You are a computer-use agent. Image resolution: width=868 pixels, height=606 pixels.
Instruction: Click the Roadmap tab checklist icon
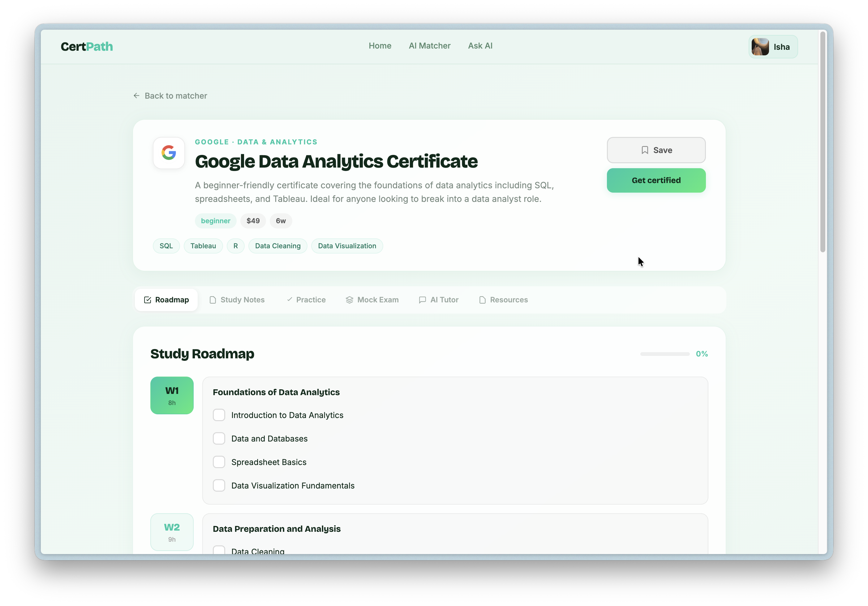click(x=148, y=300)
